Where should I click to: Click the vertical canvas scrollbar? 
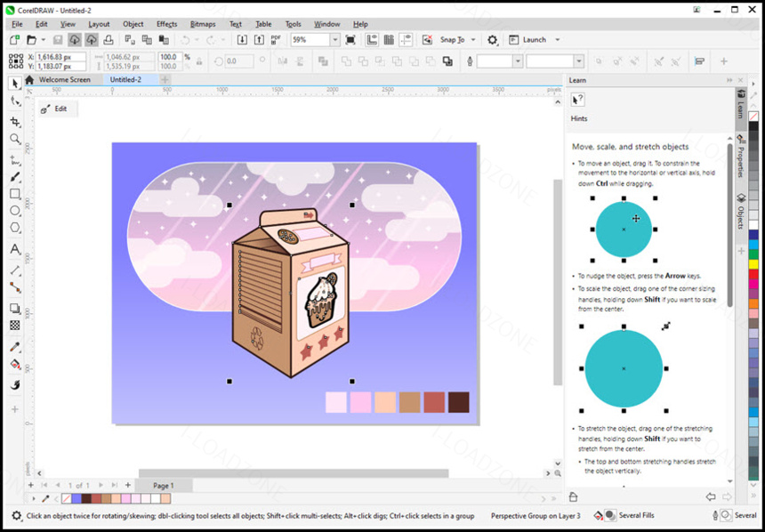[x=558, y=282]
